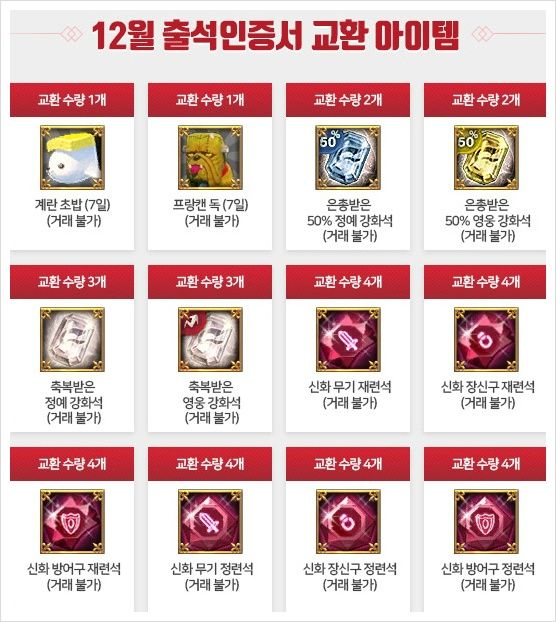556x622 pixels.
Task: Click the 신화 방어구 정련석 item name text
Action: pyautogui.click(x=488, y=569)
